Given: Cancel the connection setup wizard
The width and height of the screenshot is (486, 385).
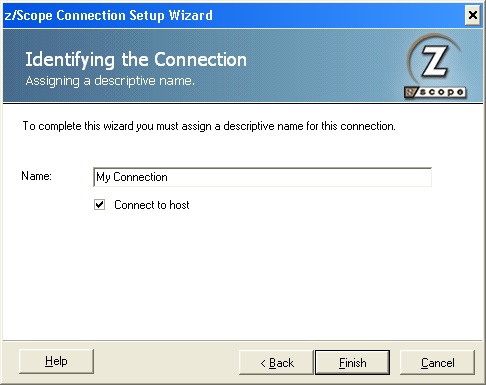Looking at the screenshot, I should pyautogui.click(x=437, y=362).
